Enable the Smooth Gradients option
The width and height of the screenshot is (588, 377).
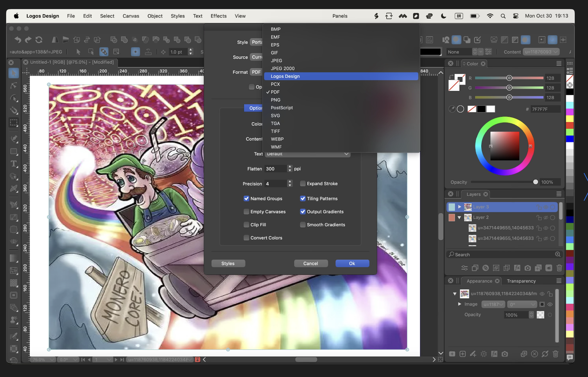303,225
